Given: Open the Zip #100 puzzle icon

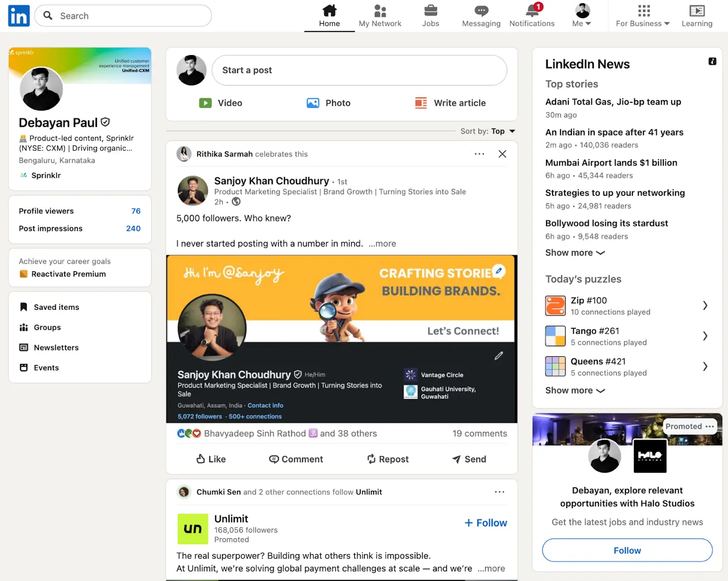Looking at the screenshot, I should point(555,306).
